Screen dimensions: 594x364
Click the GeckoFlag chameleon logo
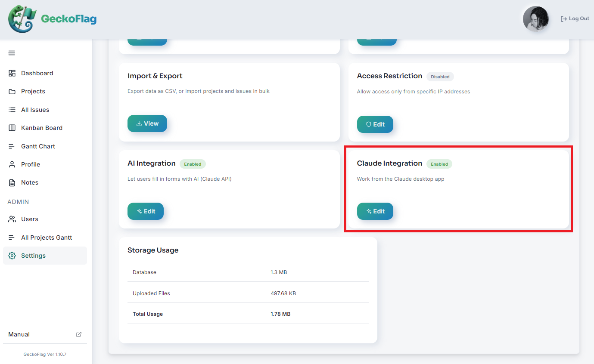click(22, 19)
